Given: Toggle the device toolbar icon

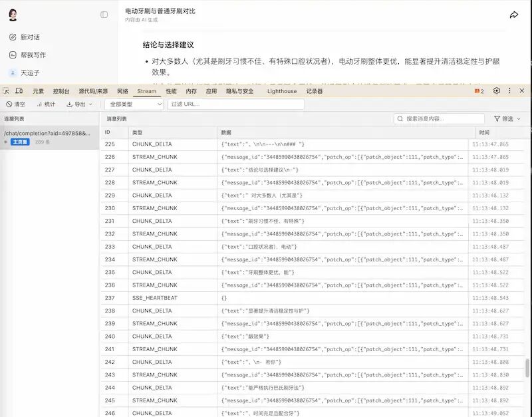Looking at the screenshot, I should point(19,91).
